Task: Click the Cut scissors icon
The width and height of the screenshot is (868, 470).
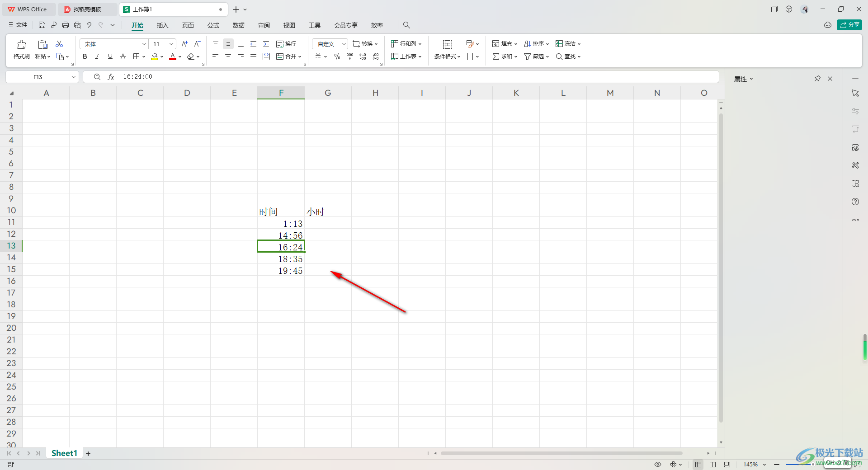Action: 59,44
